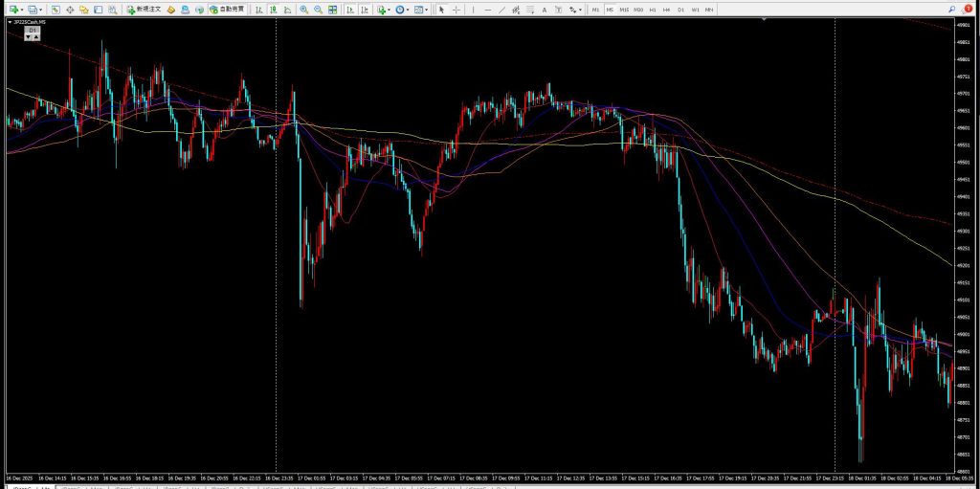The height and width of the screenshot is (489, 980).
Task: Zoom in on the chart
Action: [303, 10]
